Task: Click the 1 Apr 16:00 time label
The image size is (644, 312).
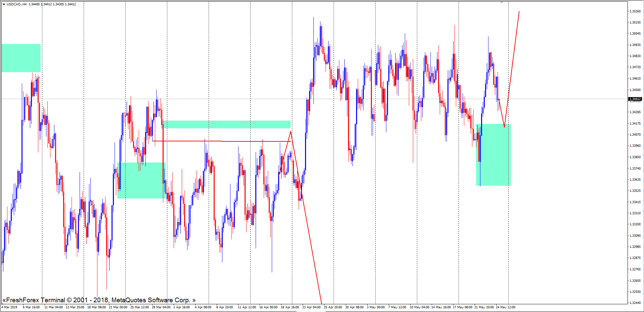Action: [x=181, y=307]
